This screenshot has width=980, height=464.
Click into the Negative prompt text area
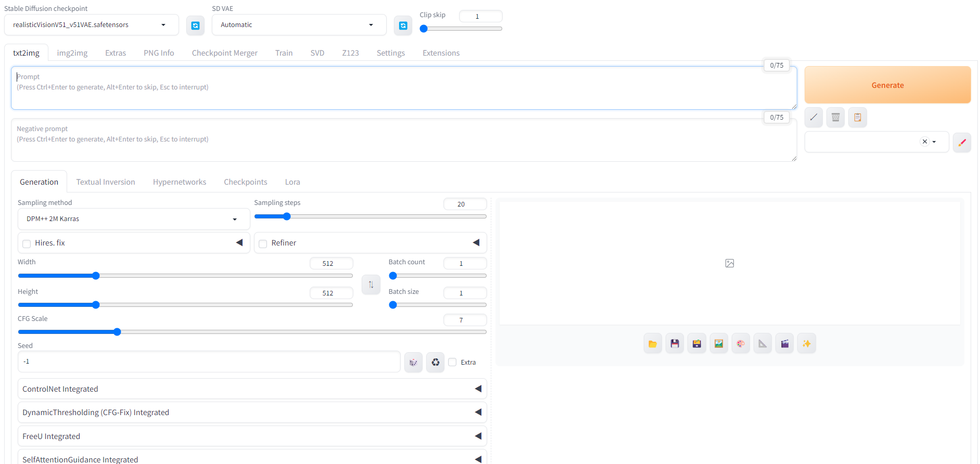(404, 140)
